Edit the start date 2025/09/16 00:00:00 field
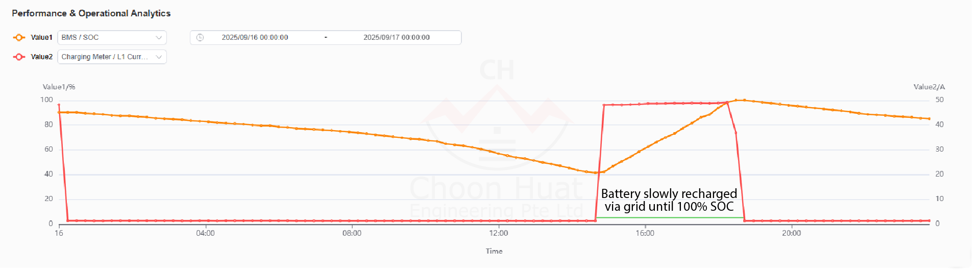The height and width of the screenshot is (273, 980). tap(255, 37)
